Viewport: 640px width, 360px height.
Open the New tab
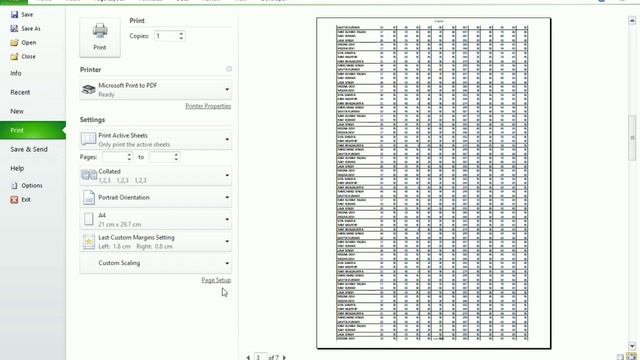click(x=17, y=111)
